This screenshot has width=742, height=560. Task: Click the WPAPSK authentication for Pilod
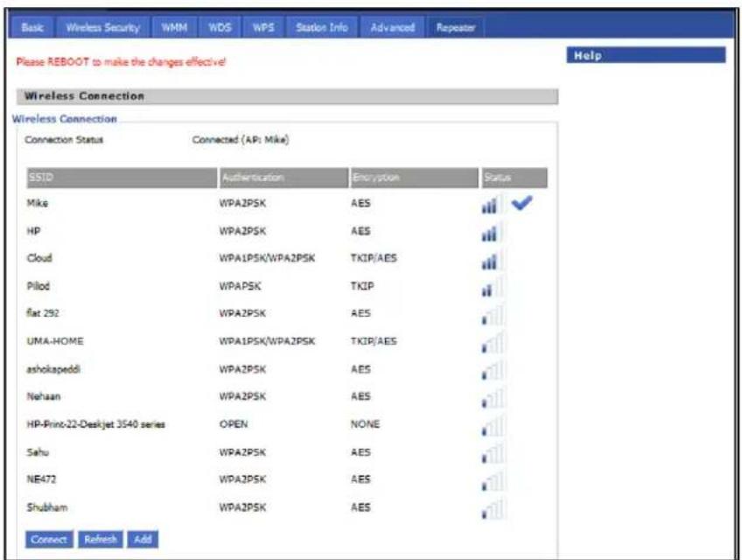click(x=240, y=286)
